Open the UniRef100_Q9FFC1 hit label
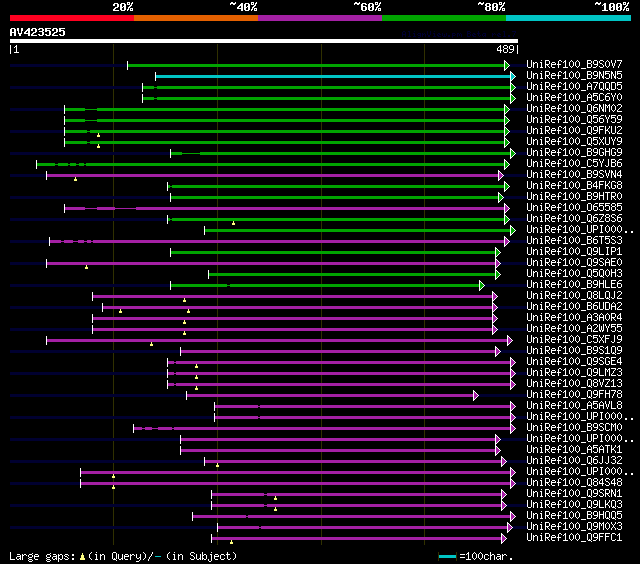Screen dimensions: 640x564 [574, 537]
